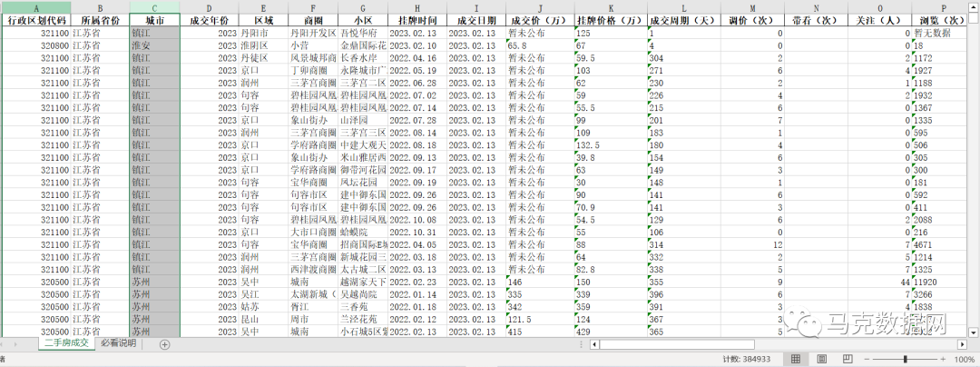
Task: Click the zoom out minus icon
Action: tap(865, 360)
